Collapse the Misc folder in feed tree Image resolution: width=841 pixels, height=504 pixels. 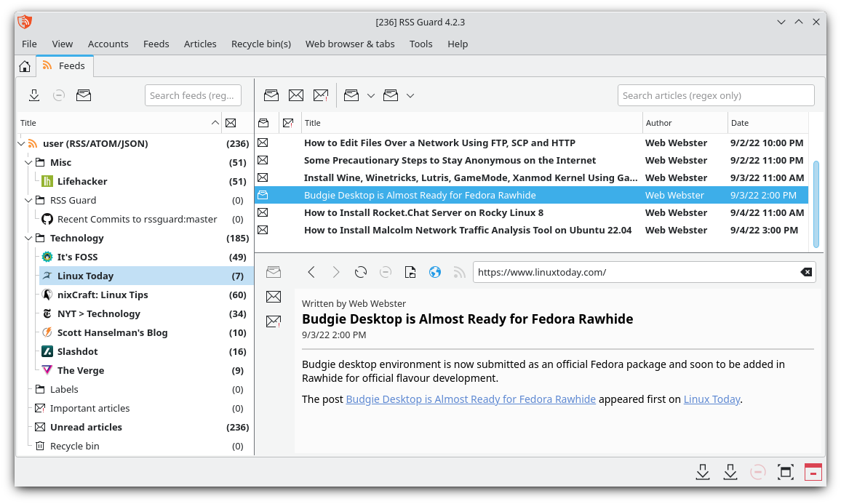pos(28,162)
